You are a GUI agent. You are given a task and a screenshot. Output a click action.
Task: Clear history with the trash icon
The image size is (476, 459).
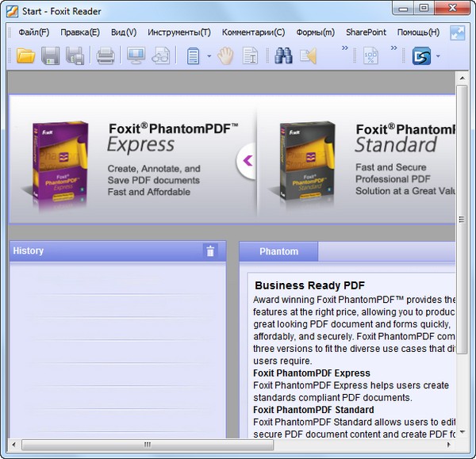coord(210,251)
